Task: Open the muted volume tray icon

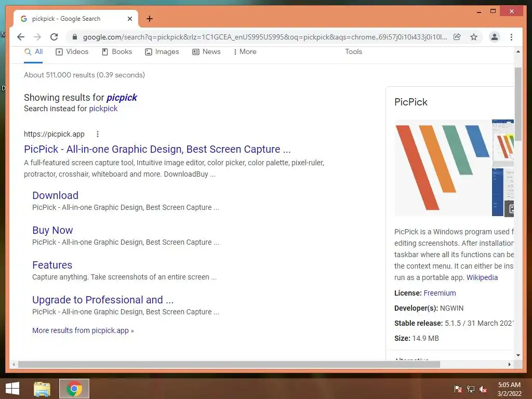Action: pyautogui.click(x=483, y=389)
